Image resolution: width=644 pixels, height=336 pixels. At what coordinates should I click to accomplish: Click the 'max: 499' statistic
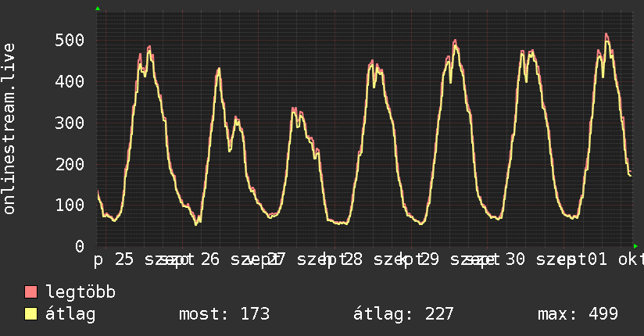point(578,314)
